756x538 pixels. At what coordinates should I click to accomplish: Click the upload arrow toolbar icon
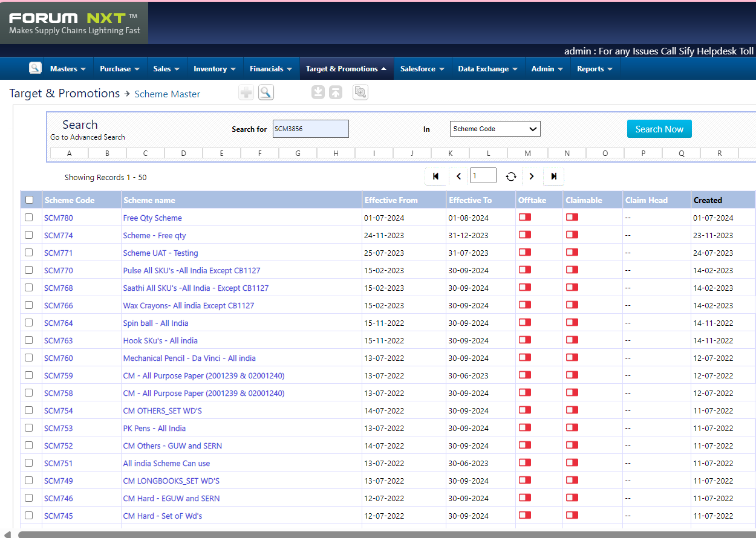tap(336, 92)
